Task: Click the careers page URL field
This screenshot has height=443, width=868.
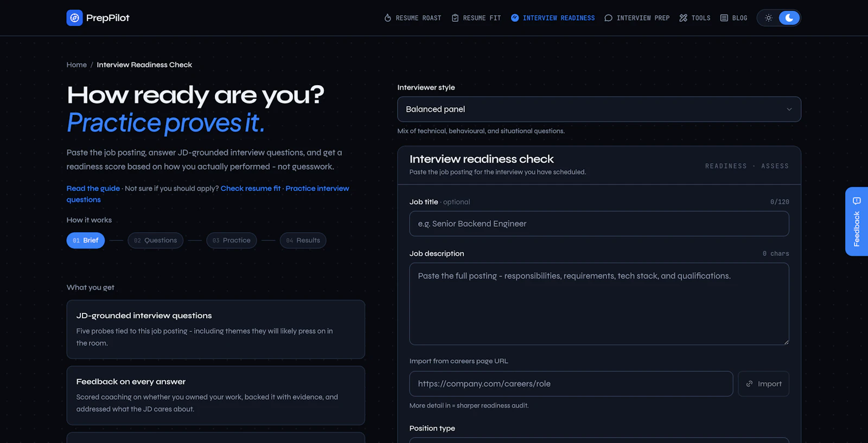Action: tap(571, 383)
